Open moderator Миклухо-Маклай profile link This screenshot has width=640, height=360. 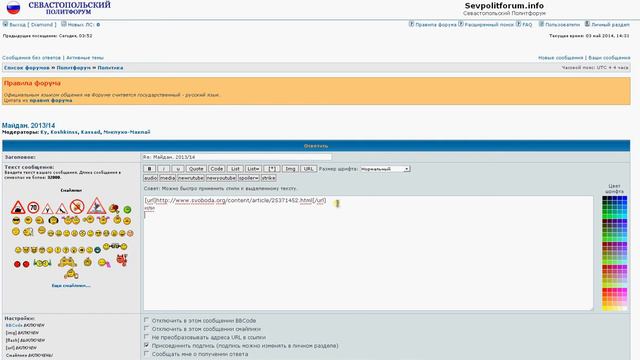127,132
